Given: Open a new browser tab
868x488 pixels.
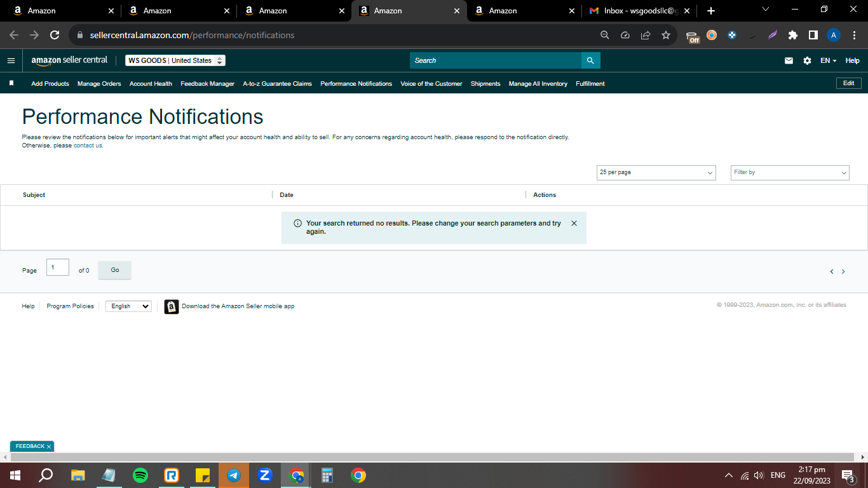Looking at the screenshot, I should coord(711,11).
